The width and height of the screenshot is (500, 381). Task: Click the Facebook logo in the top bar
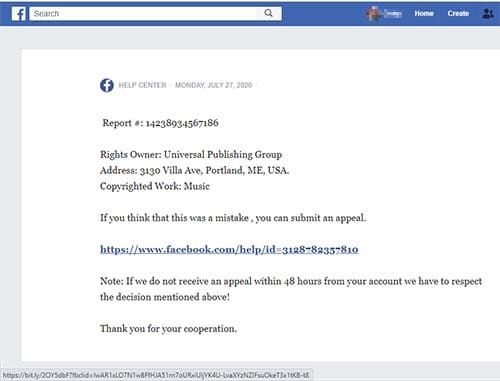[x=19, y=14]
